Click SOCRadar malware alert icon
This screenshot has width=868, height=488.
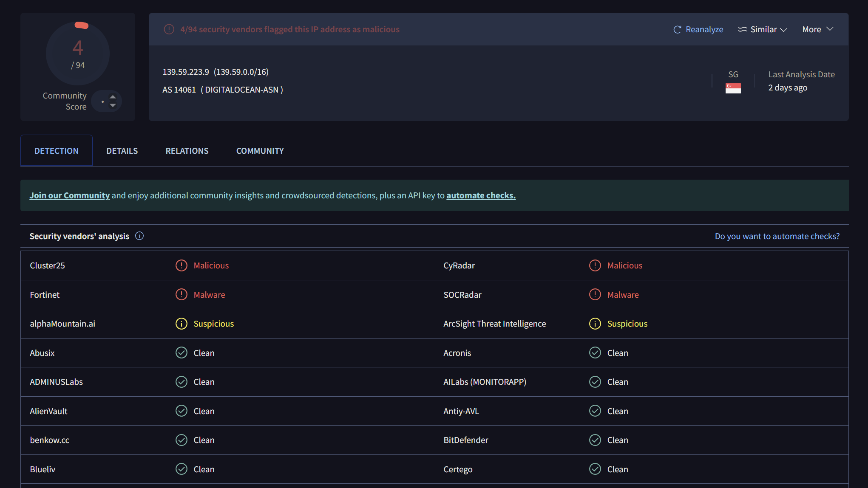pyautogui.click(x=595, y=294)
